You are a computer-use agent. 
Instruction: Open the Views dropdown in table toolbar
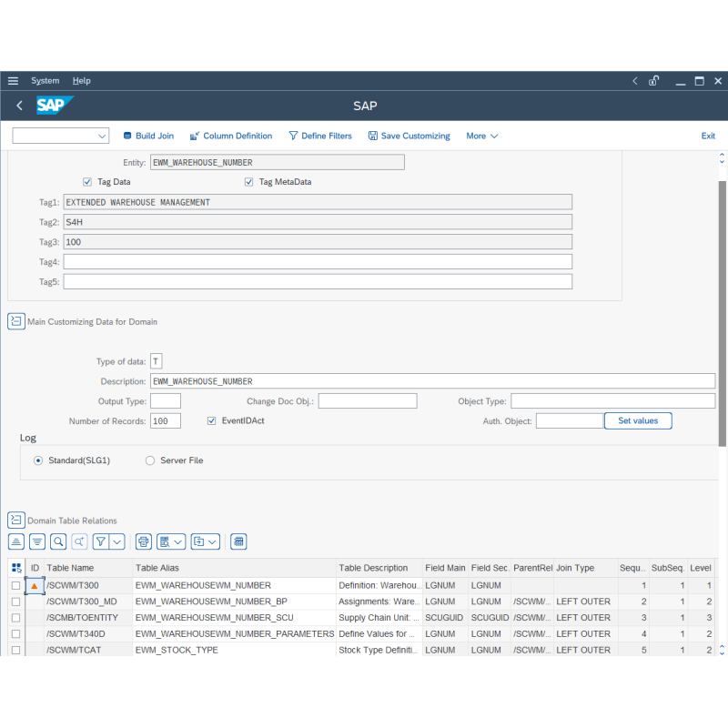click(171, 541)
